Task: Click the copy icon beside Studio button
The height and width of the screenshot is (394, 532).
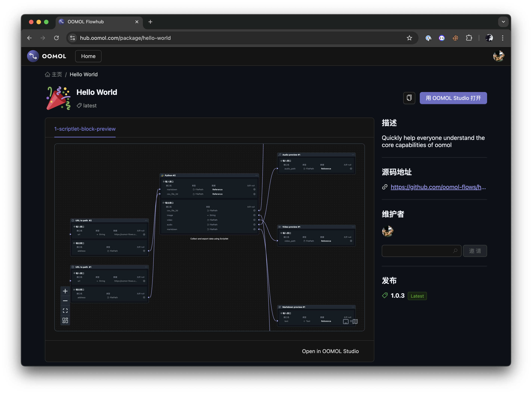Action: point(409,98)
